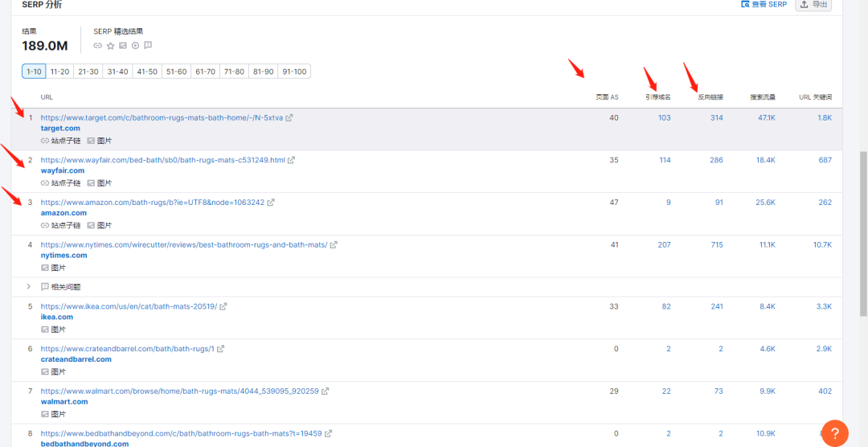Image resolution: width=868 pixels, height=447 pixels.
Task: Open the orange help question mark button
Action: pos(834,433)
